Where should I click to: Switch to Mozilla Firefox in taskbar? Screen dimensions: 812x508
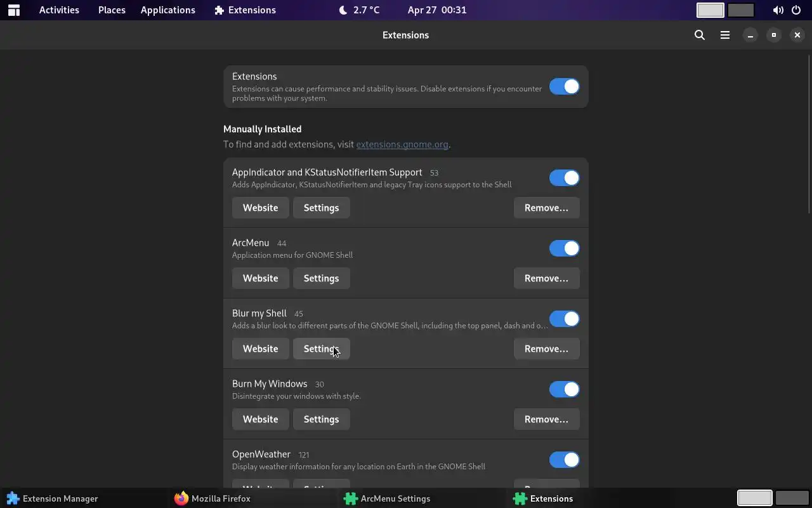point(212,498)
